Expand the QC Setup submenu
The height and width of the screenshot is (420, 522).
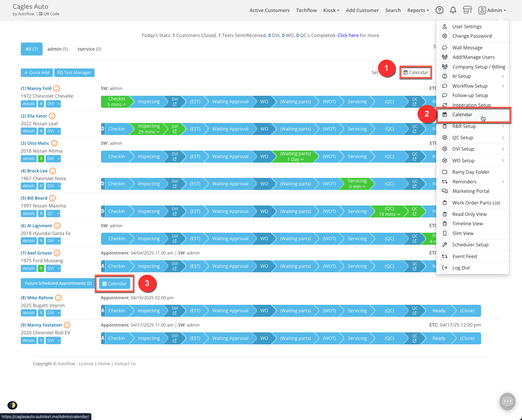503,138
